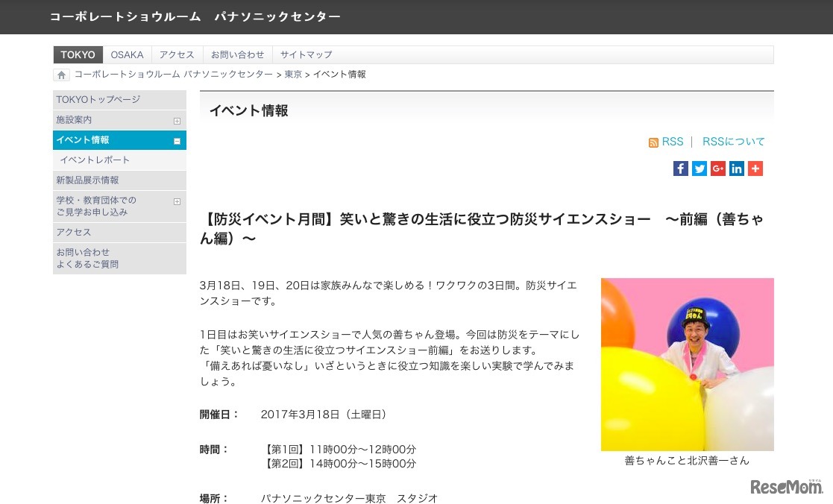Open more sharing options with the plus icon

coord(755,168)
